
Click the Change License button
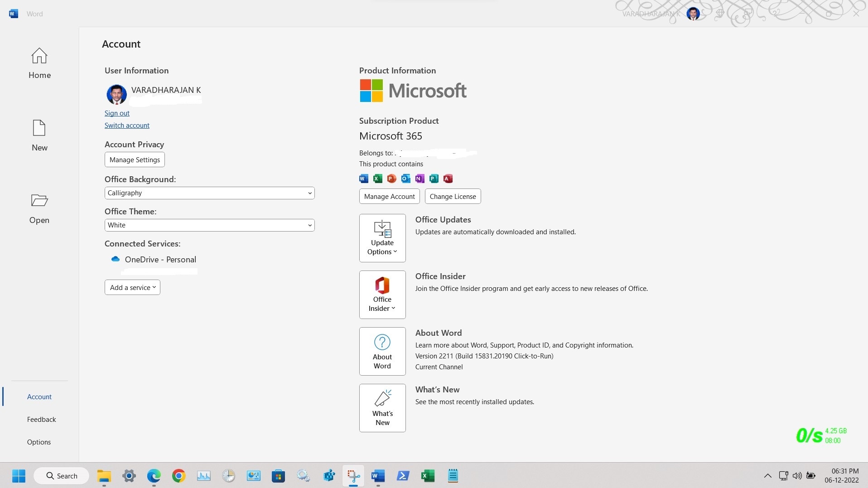pyautogui.click(x=453, y=197)
